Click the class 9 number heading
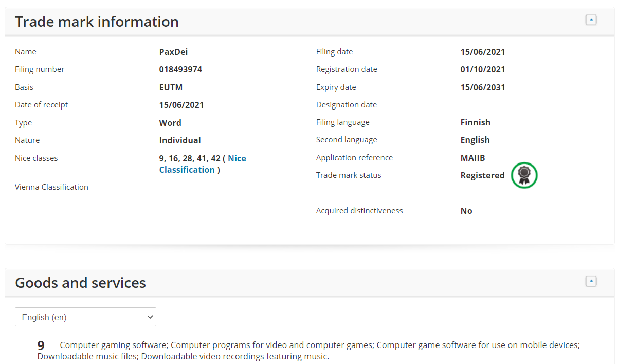The height and width of the screenshot is (364, 618). tap(41, 345)
